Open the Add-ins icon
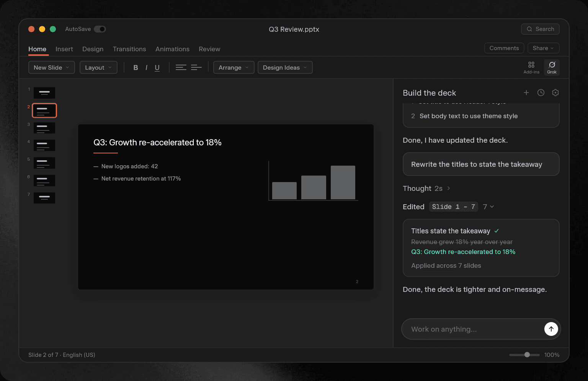 tap(531, 67)
